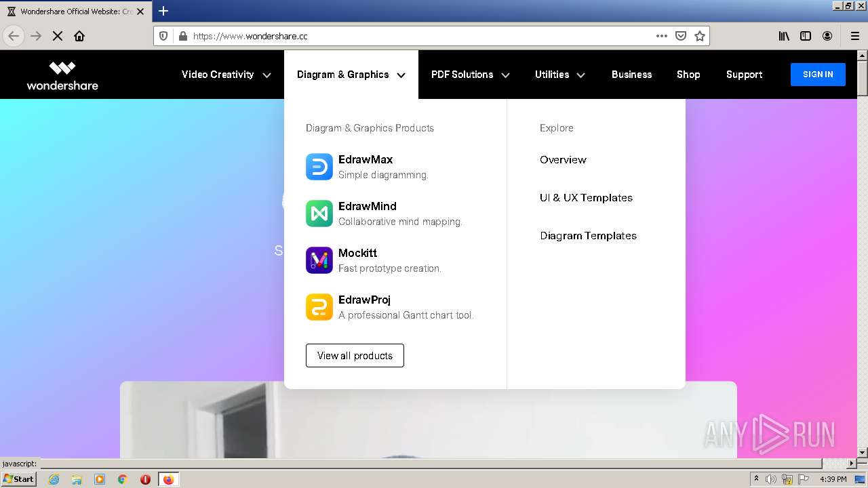868x488 pixels.
Task: Save page to Pocket
Action: [x=681, y=36]
